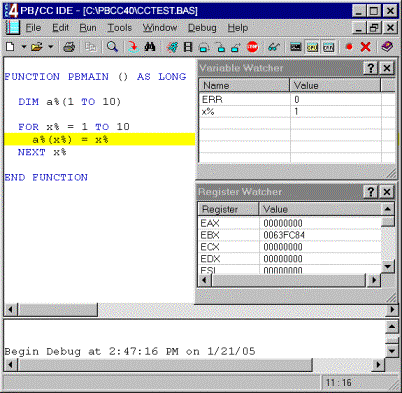The height and width of the screenshot is (393, 402).
Task: Open the Tools menu
Action: pos(119,28)
